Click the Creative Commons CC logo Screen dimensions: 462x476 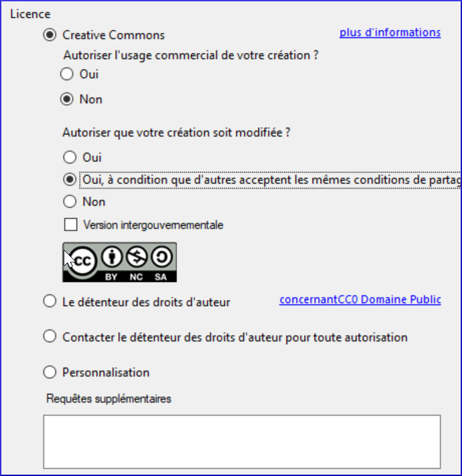82,261
